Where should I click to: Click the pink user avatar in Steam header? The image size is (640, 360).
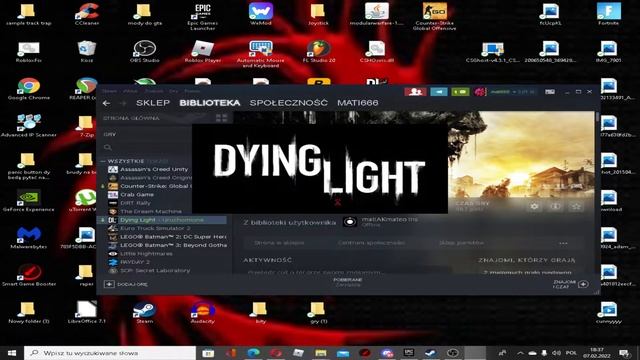480,92
